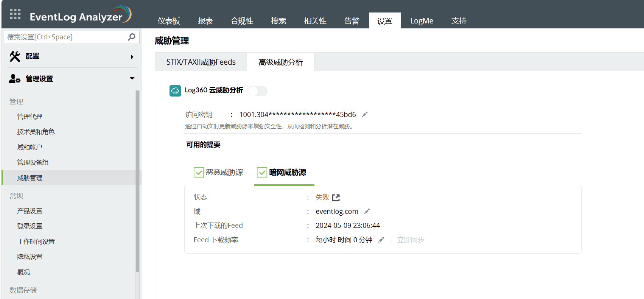The width and height of the screenshot is (644, 299).
Task: Open 产品设置 in the sidebar
Action: pos(30,211)
